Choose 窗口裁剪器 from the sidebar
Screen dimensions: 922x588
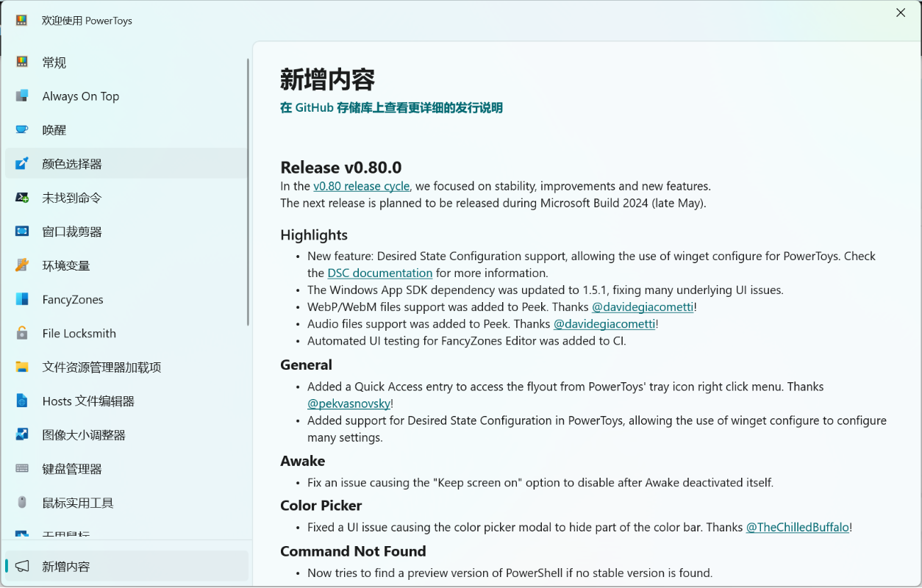pyautogui.click(x=126, y=232)
